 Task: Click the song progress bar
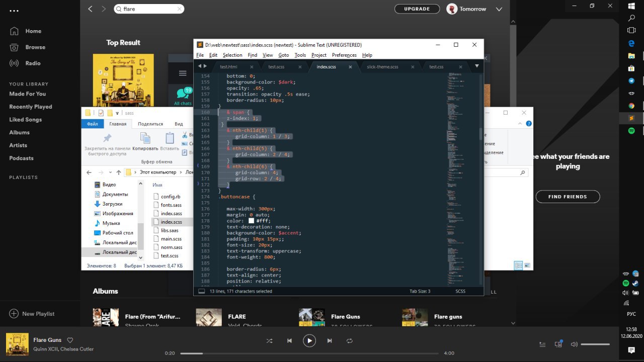[x=309, y=353]
